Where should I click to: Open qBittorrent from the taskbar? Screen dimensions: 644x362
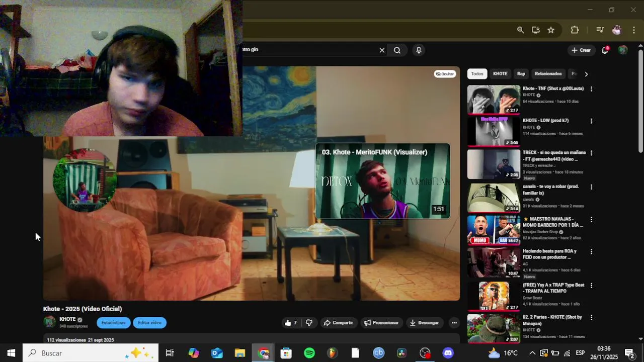[x=378, y=353]
